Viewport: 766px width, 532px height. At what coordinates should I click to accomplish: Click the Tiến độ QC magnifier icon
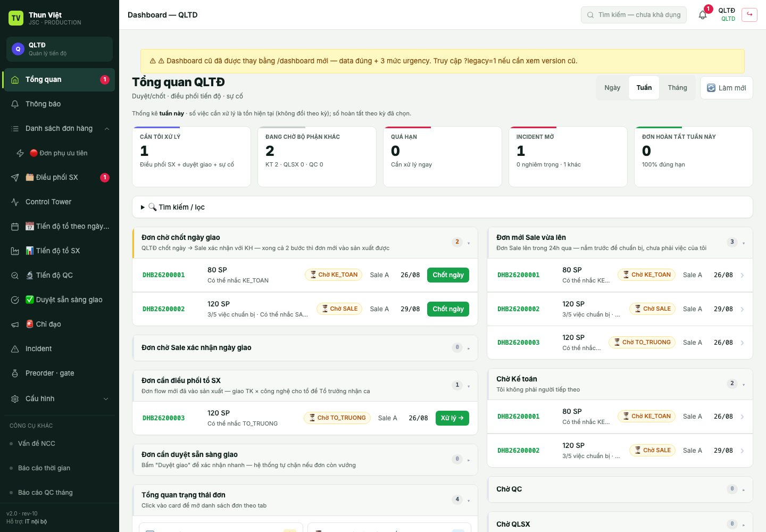(15, 276)
